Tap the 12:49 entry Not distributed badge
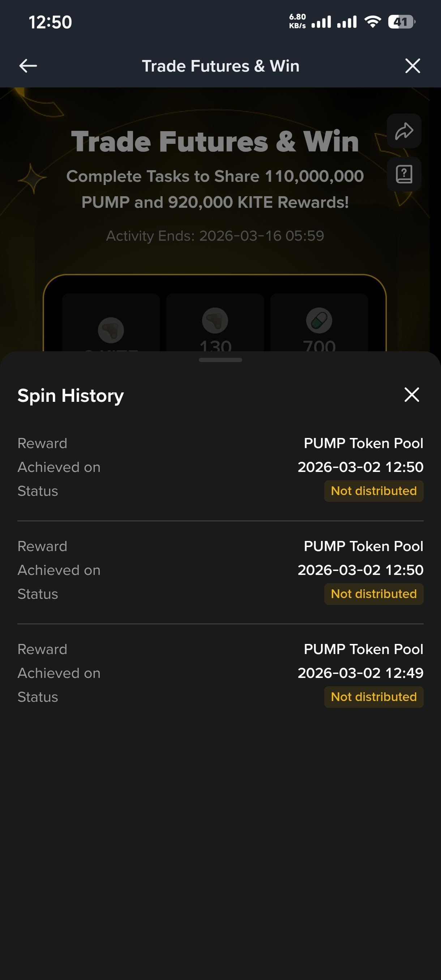441x980 pixels. [374, 697]
